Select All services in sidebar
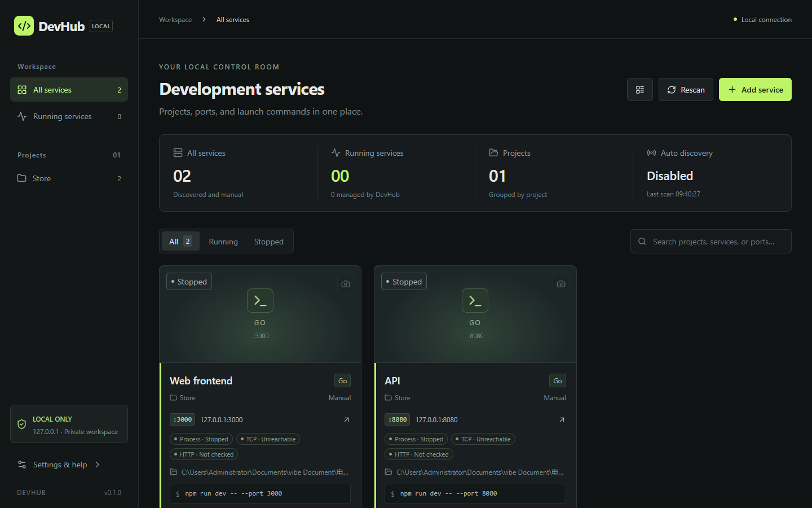Viewport: 812px width, 508px height. 69,90
